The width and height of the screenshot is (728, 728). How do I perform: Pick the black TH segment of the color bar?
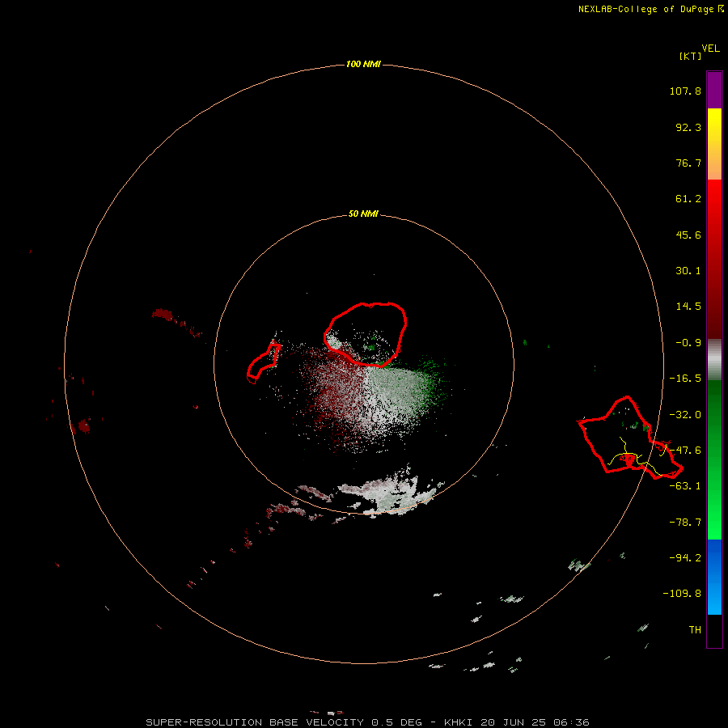pyautogui.click(x=714, y=630)
